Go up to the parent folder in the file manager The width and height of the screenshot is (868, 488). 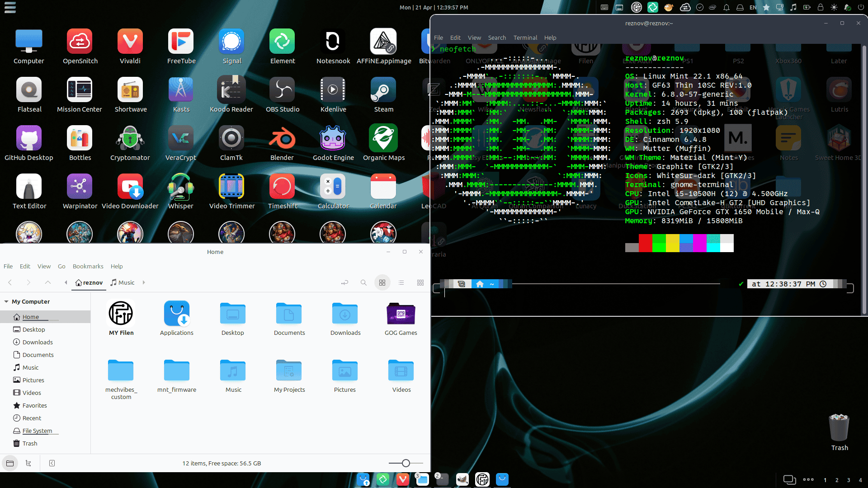47,282
